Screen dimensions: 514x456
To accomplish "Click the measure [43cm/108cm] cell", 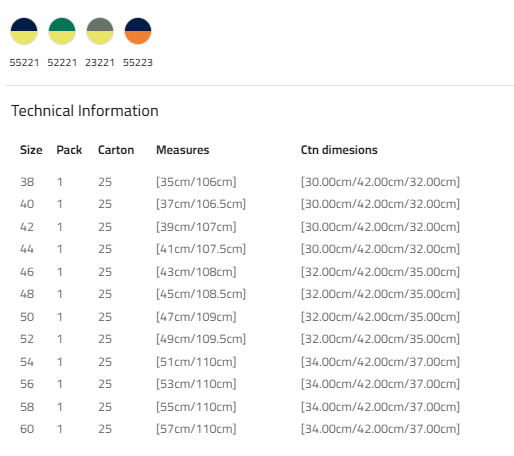I will [x=196, y=272].
